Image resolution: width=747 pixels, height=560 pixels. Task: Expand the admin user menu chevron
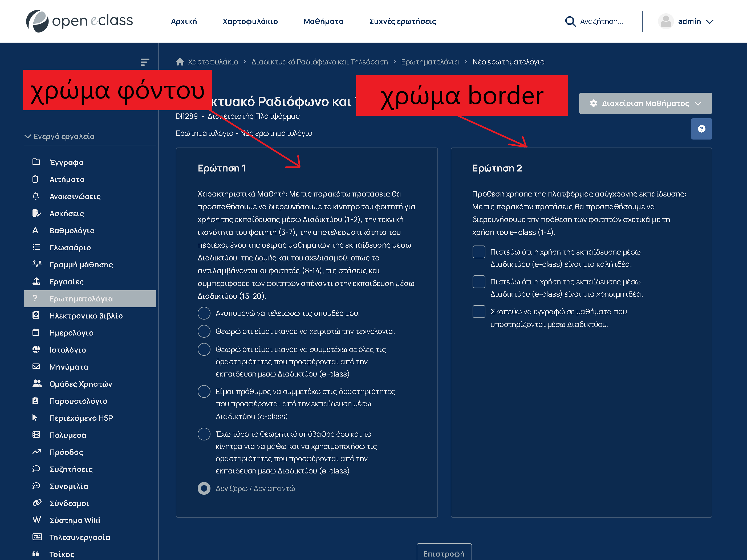(x=709, y=22)
